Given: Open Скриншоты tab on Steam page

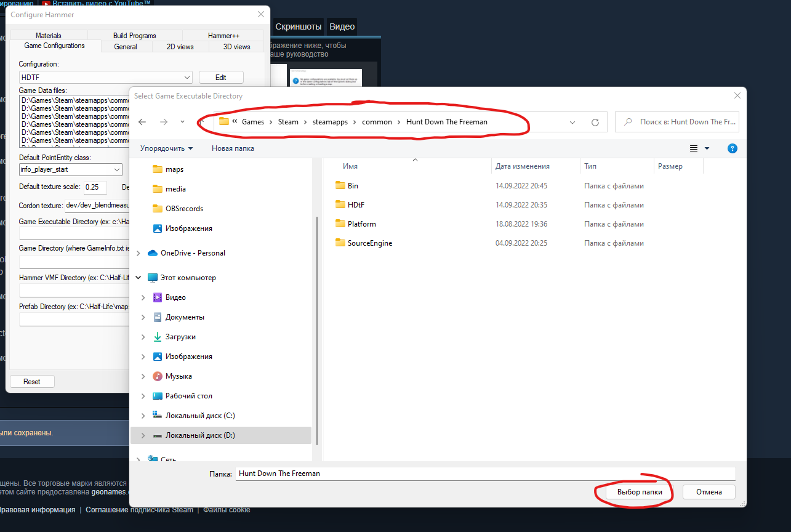Looking at the screenshot, I should pos(299,26).
